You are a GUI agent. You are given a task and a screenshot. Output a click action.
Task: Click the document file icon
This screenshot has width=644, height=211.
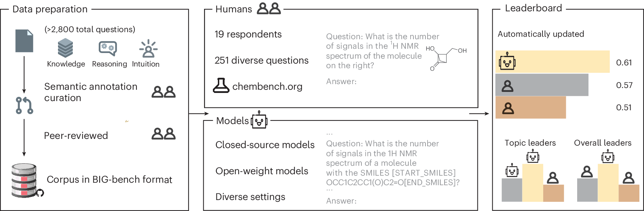[24, 41]
